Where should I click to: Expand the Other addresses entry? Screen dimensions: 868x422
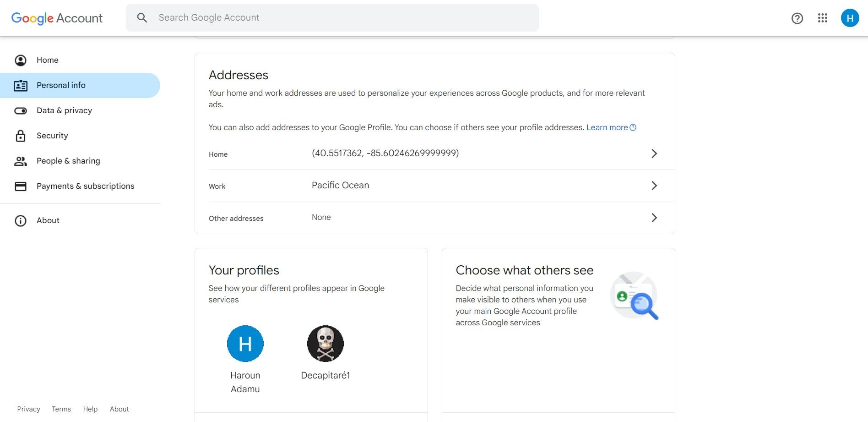pyautogui.click(x=654, y=218)
